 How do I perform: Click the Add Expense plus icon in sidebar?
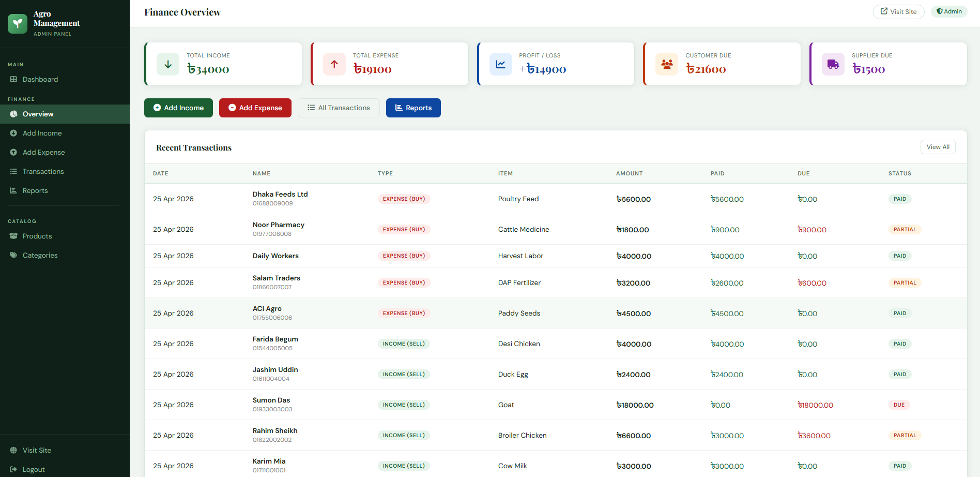13,152
